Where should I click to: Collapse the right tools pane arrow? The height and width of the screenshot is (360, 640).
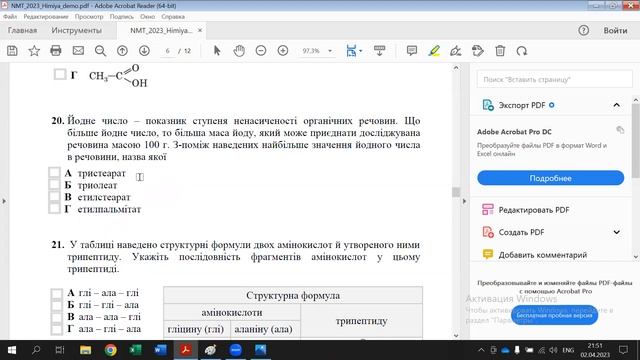tap(464, 201)
